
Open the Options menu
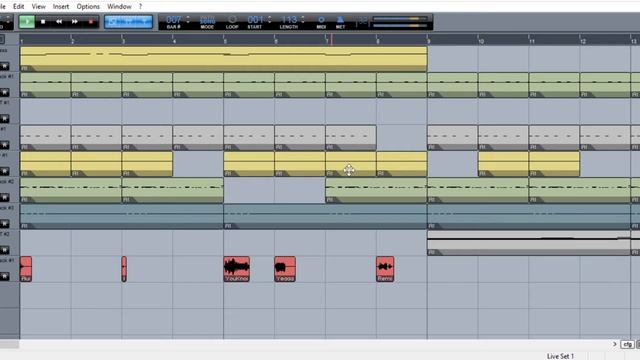pyautogui.click(x=88, y=7)
